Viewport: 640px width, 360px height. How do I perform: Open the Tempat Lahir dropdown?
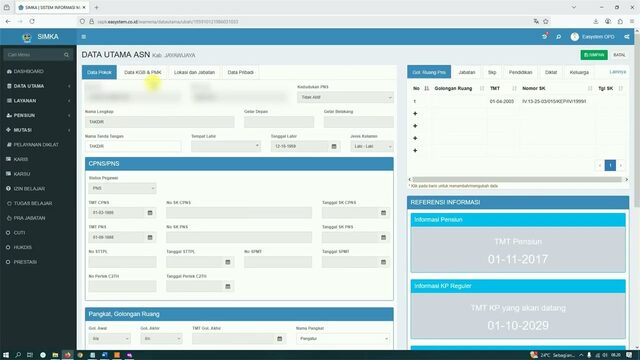click(226, 146)
